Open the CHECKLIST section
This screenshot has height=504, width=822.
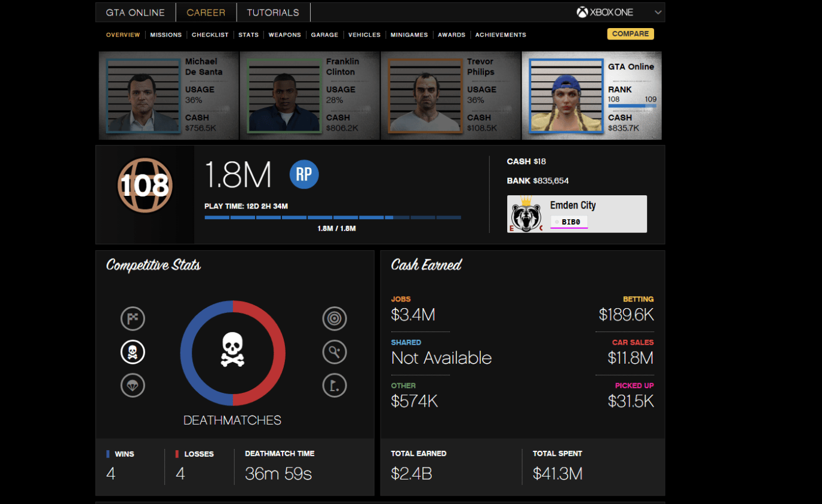210,35
